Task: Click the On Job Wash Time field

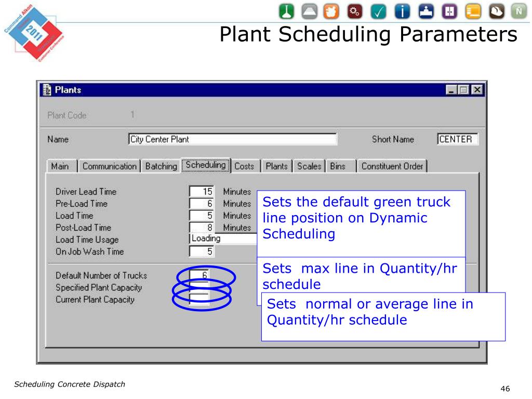Action: 202,251
